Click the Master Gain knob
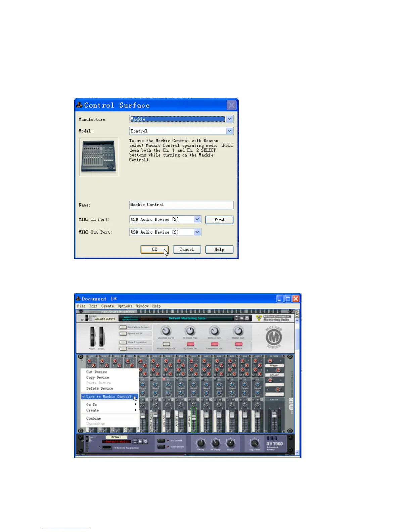411x532 pixels. (x=238, y=331)
